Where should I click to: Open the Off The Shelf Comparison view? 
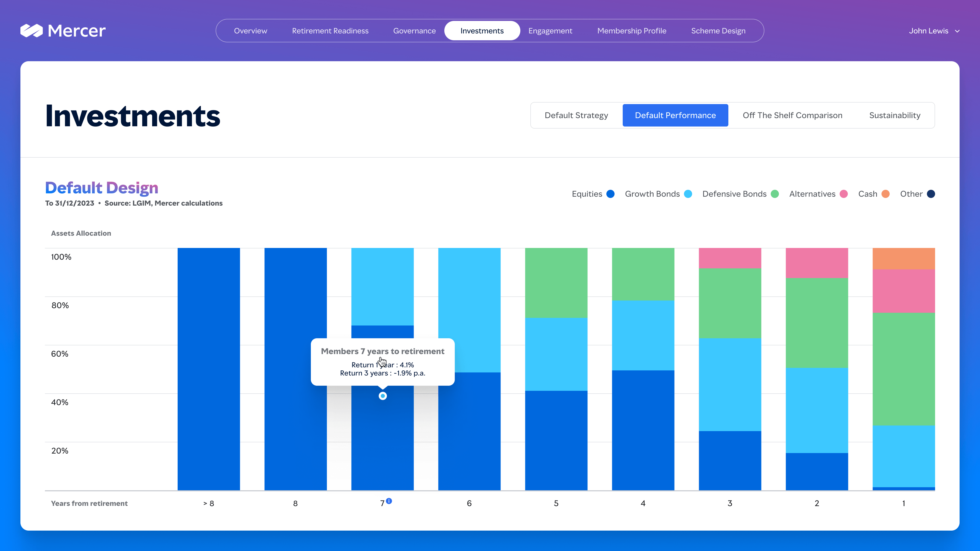[792, 115]
